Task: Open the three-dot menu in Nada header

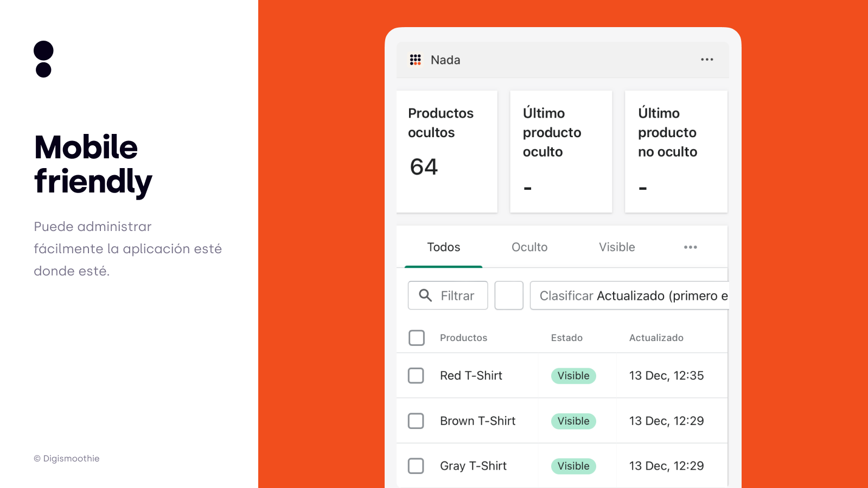Action: (707, 60)
